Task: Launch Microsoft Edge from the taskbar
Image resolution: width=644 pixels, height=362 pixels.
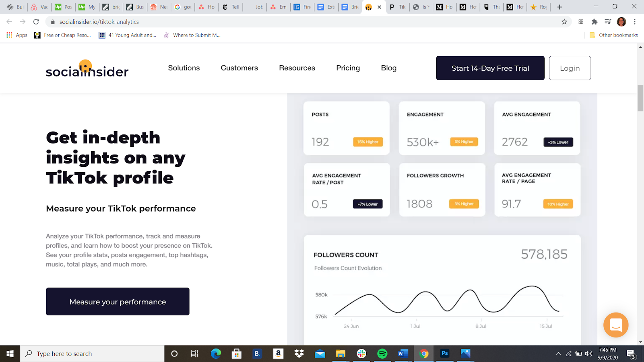Action: pyautogui.click(x=216, y=354)
